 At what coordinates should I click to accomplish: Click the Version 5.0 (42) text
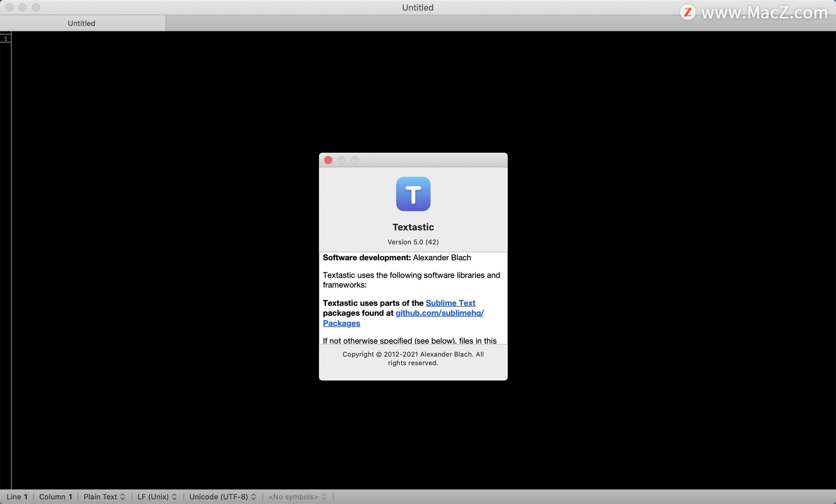tap(413, 242)
